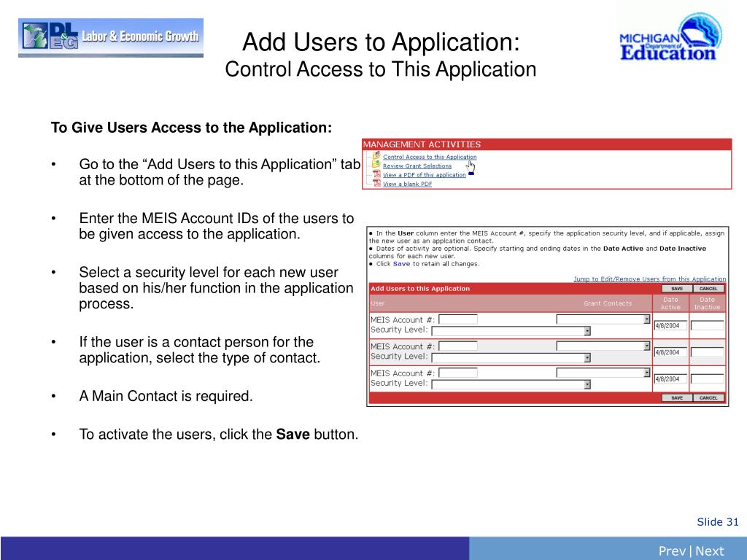The width and height of the screenshot is (747, 560).
Task: Click the top SAVE button in Add Users header
Action: pyautogui.click(x=677, y=289)
